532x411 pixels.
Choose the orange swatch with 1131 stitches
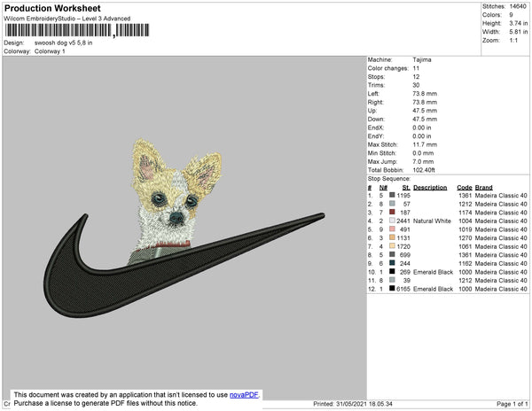[392, 237]
